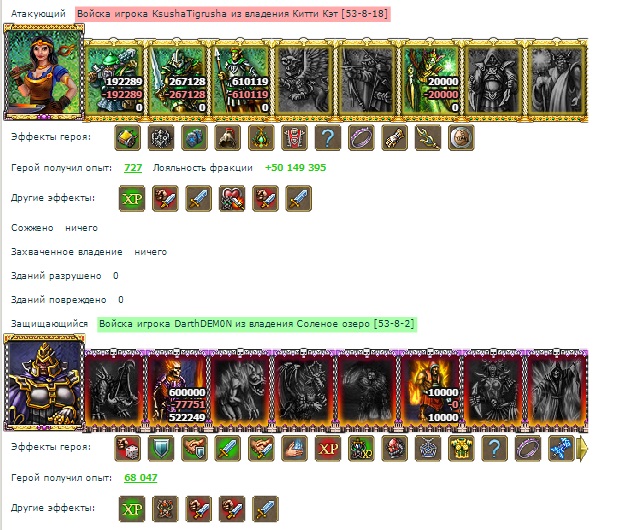Image resolution: width=626 pixels, height=530 pixels.
Task: Select the green XP icon in attacker's other effects
Action: click(x=132, y=198)
